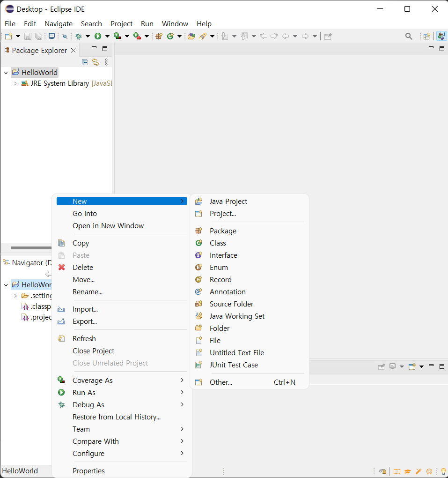Select the Java perspective button
This screenshot has height=478, width=448.
coord(441,36)
